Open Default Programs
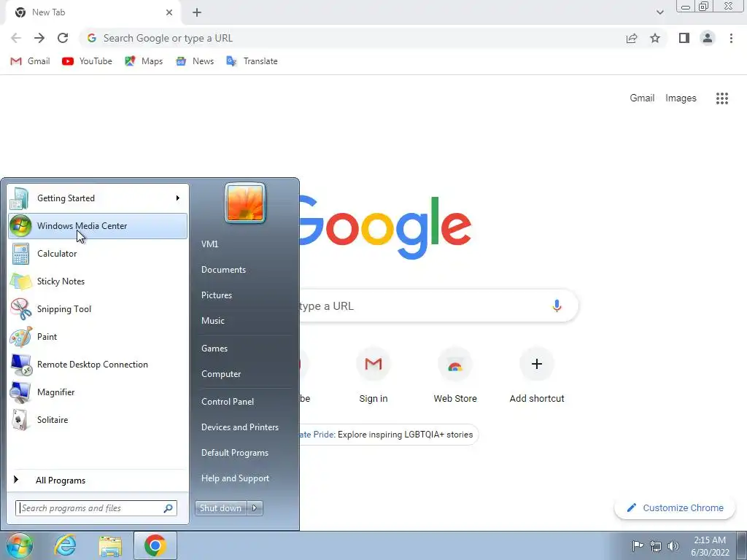The width and height of the screenshot is (747, 560). tap(235, 453)
